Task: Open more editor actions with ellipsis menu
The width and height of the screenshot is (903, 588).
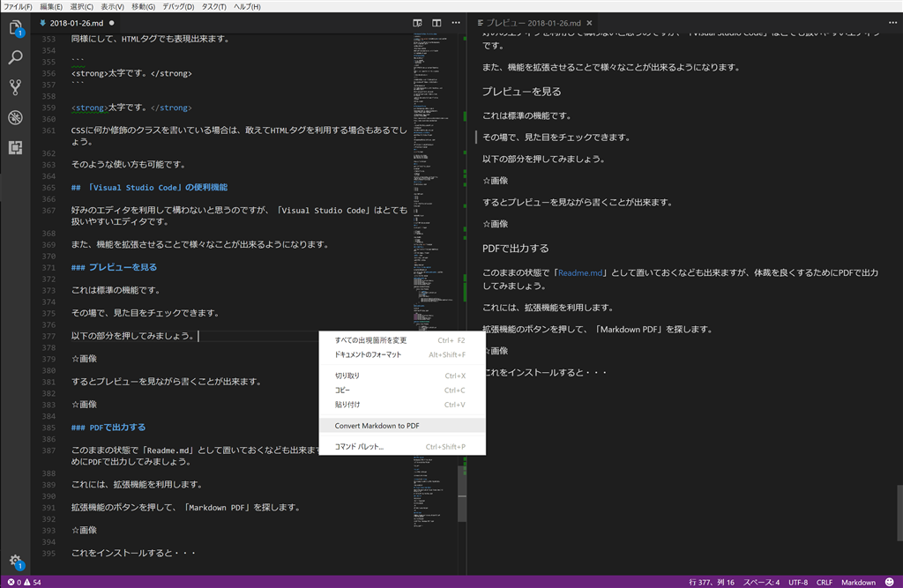Action: tap(455, 22)
